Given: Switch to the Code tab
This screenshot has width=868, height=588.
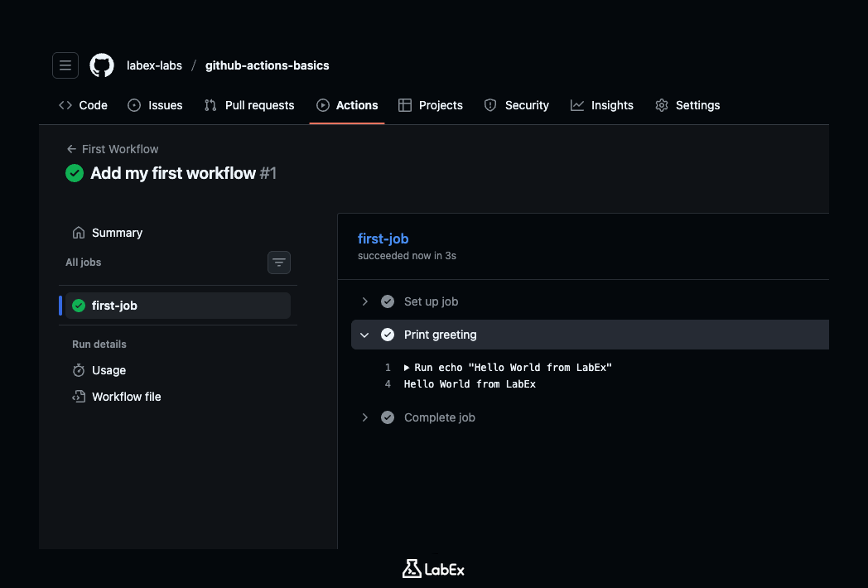Looking at the screenshot, I should pos(83,105).
